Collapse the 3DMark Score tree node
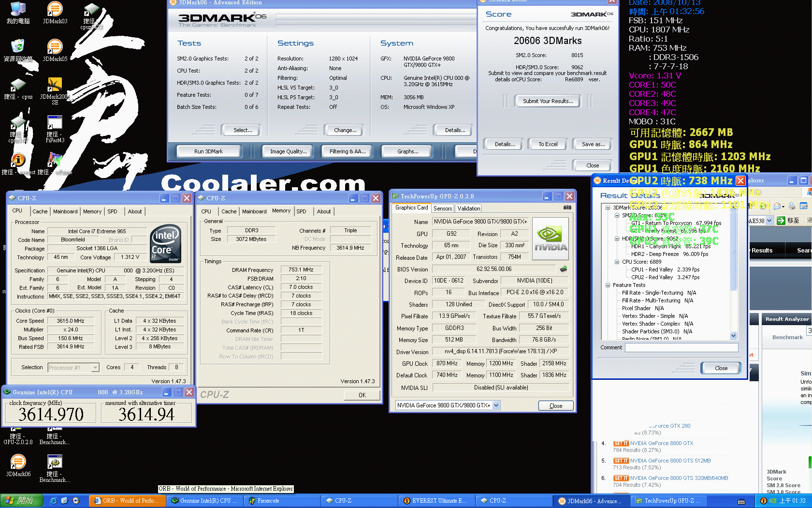812x508 pixels. (x=608, y=208)
